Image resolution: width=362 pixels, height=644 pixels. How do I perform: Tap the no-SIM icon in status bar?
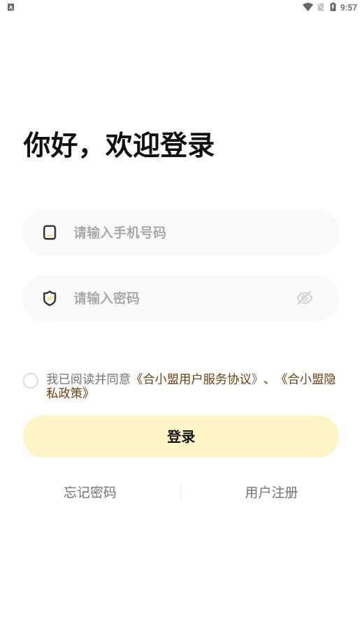pos(321,7)
